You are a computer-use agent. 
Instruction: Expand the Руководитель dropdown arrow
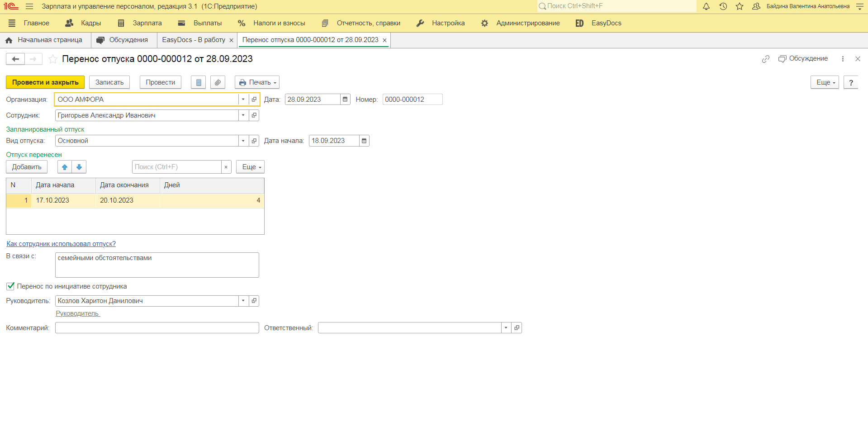point(243,301)
